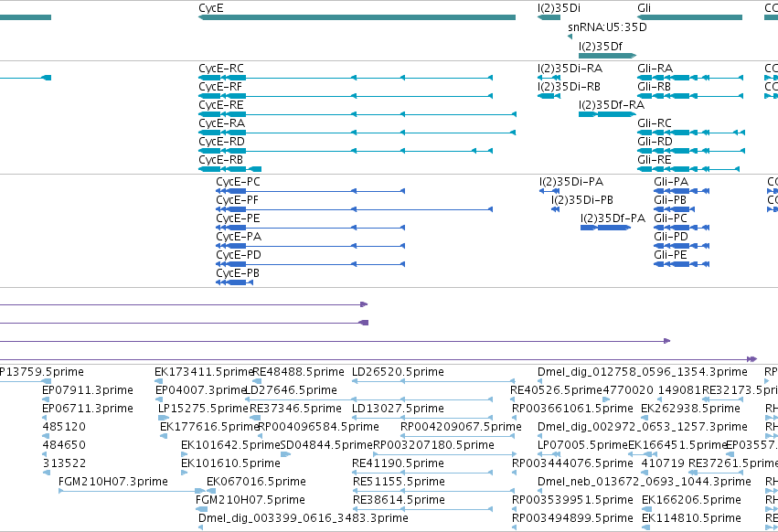Select Gli-RA transcript
Image resolution: width=778 pixels, height=532 pixels.
pos(690,78)
